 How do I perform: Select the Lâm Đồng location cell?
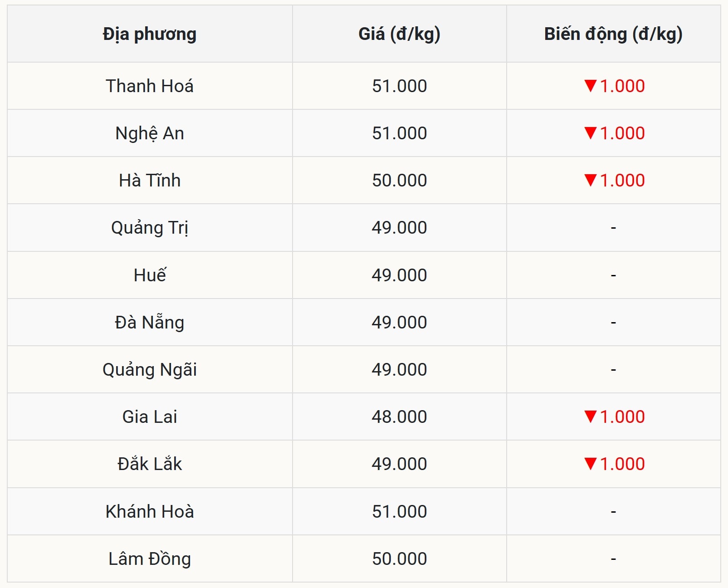click(x=150, y=559)
